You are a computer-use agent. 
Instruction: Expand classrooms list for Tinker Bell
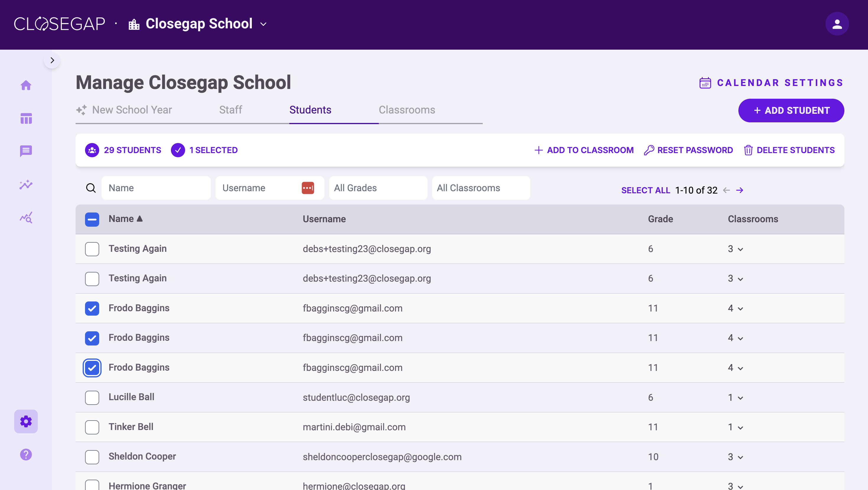point(735,427)
